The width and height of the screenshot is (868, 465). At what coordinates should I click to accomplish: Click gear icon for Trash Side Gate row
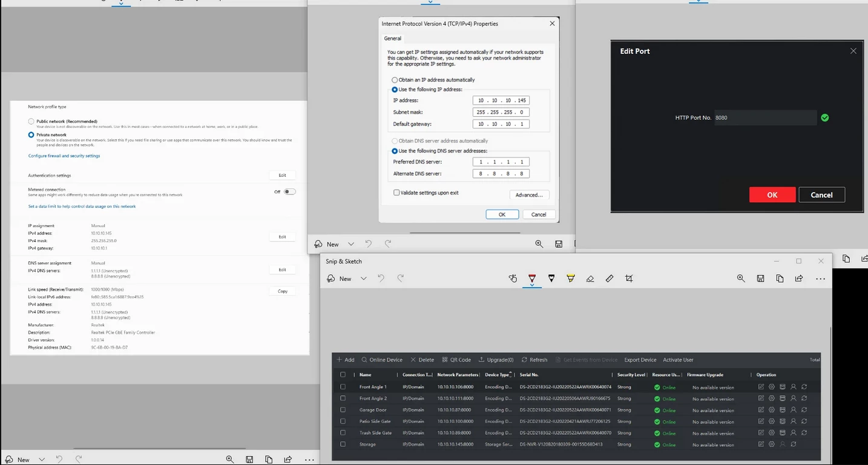772,433
